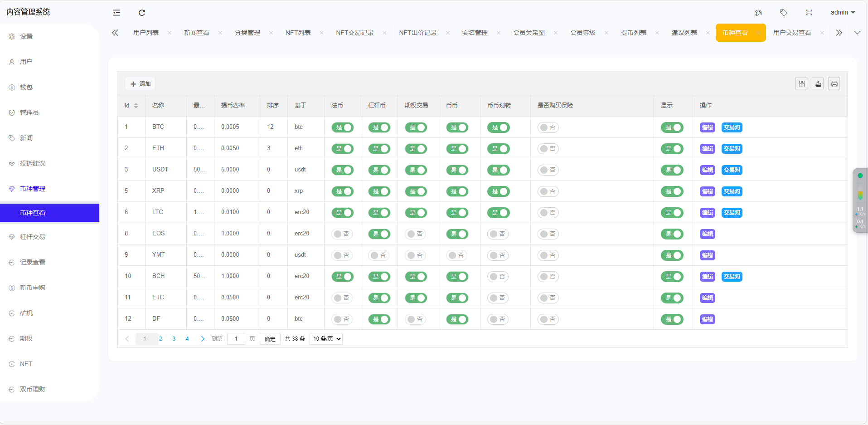Viewport: 868px width, 425px height.
Task: Collapse the sidebar with the menu-fold icon
Action: click(116, 13)
